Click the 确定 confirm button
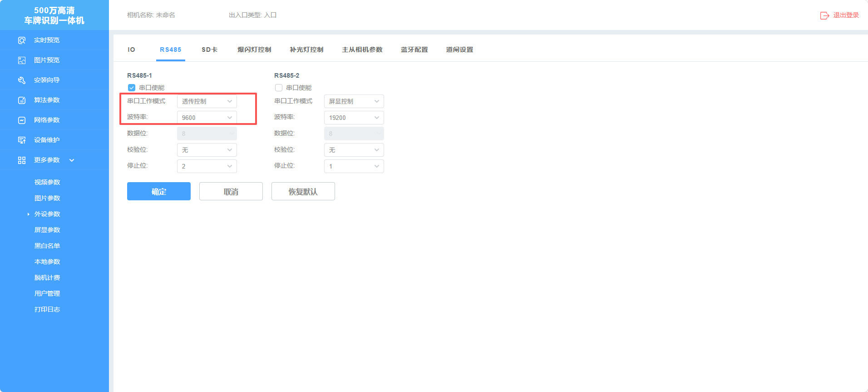This screenshot has width=868, height=392. point(159,191)
